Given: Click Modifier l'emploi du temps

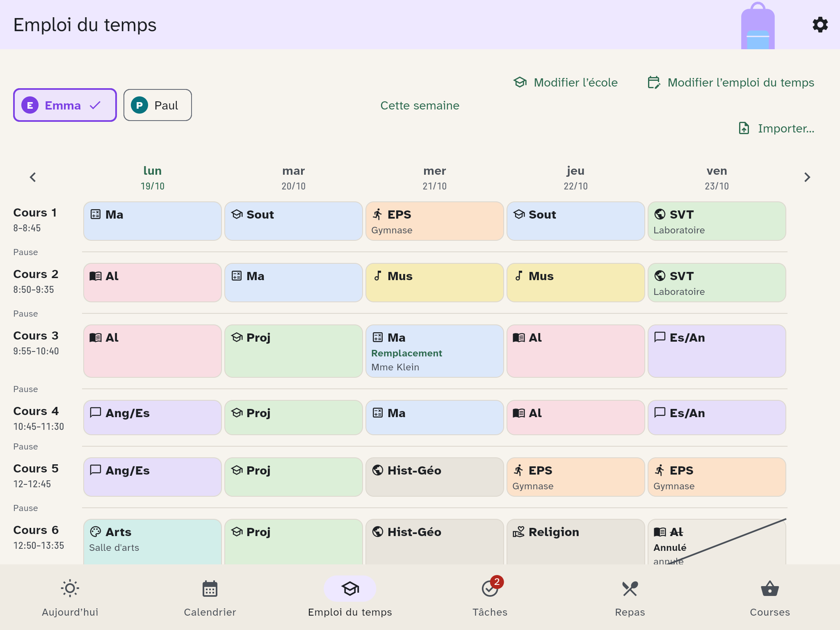Looking at the screenshot, I should pyautogui.click(x=731, y=82).
